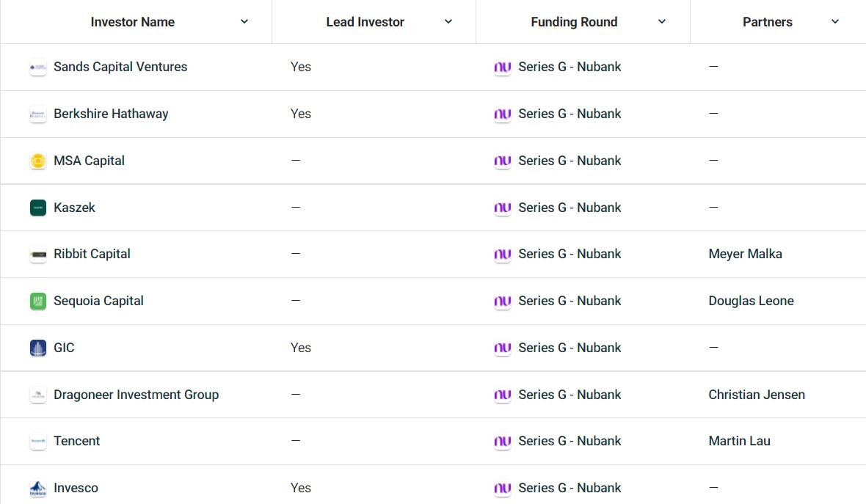Image resolution: width=866 pixels, height=504 pixels.
Task: Open the Funding Round column dropdown arrow
Action: pos(662,21)
